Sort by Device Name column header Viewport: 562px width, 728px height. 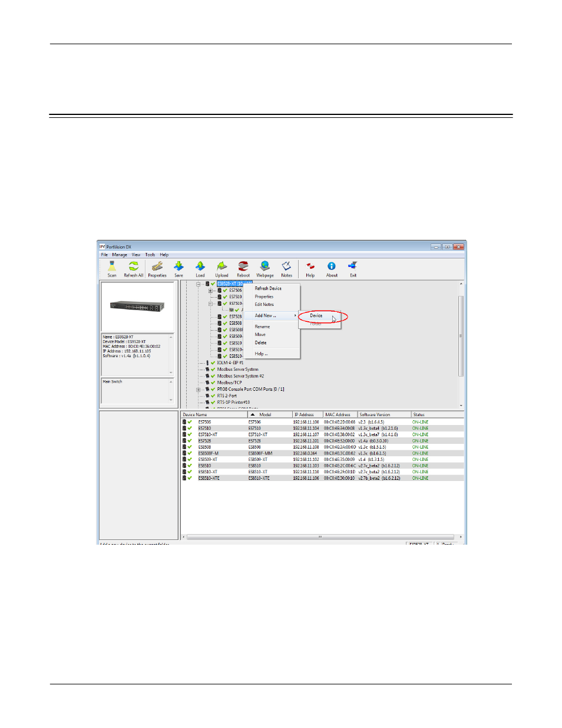click(214, 414)
